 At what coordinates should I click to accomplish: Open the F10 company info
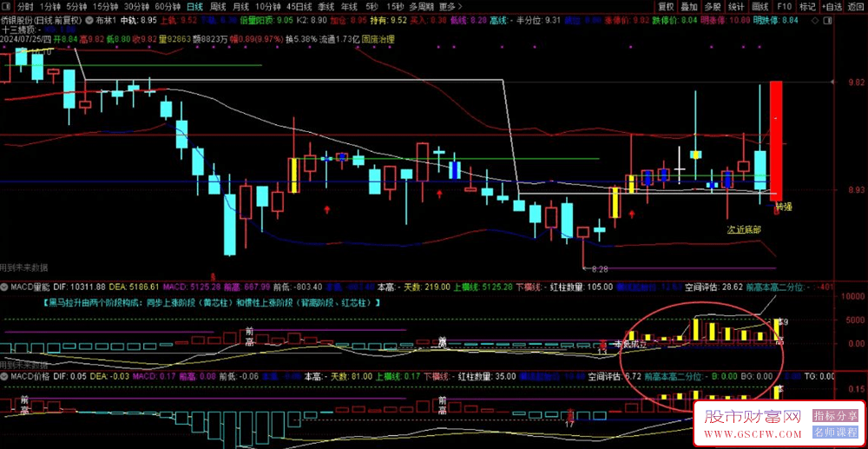pos(784,7)
